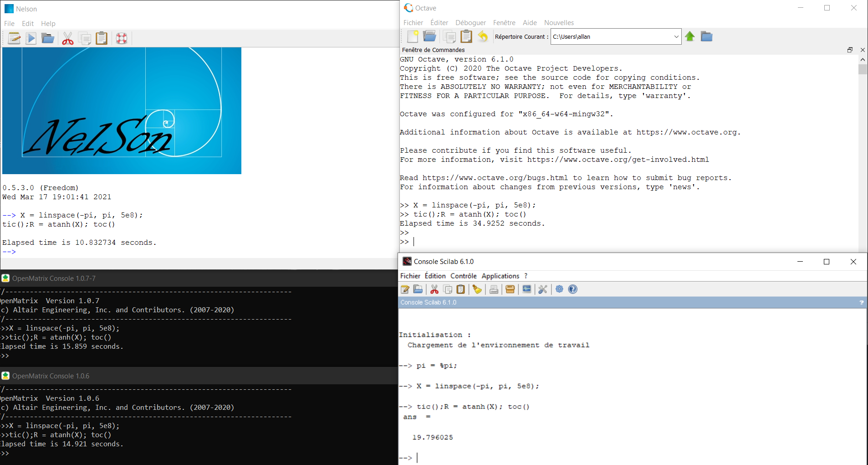Screen dimensions: 868x465
Task: Click the scissors cut icon in Nelson
Action: click(68, 38)
